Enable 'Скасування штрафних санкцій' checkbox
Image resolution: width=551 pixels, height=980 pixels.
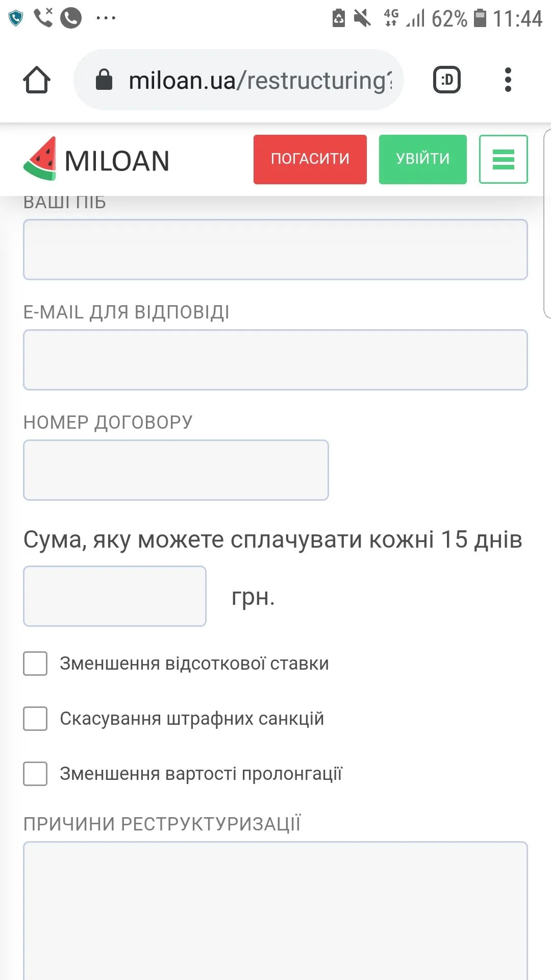(x=35, y=719)
